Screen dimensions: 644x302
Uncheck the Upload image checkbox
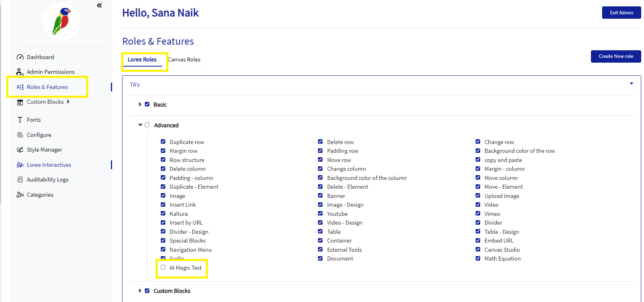tap(478, 195)
